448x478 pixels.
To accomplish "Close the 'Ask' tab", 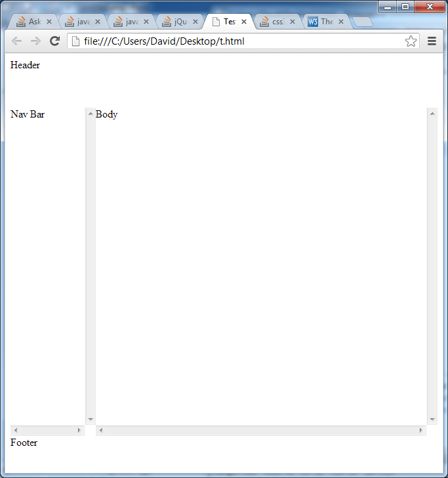I will [49, 22].
